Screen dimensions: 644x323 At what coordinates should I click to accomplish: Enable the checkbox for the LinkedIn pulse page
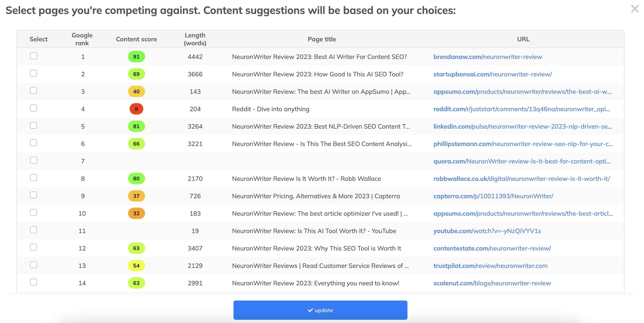click(x=33, y=125)
